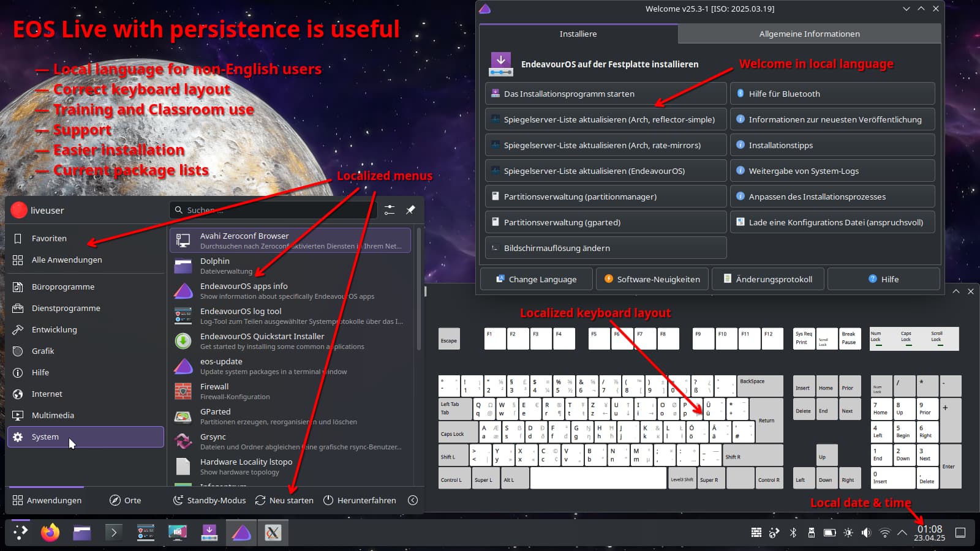Image resolution: width=980 pixels, height=551 pixels.
Task: Expand the hidden system tray arrow
Action: coord(902,533)
